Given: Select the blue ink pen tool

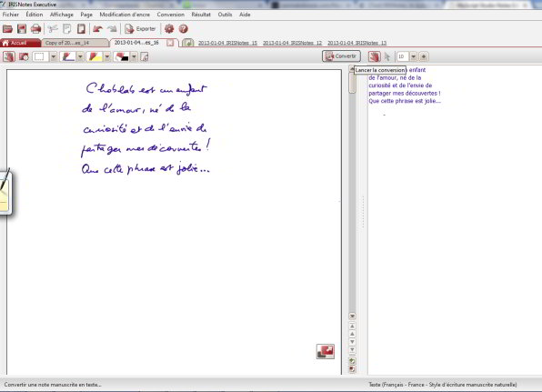Looking at the screenshot, I should (x=67, y=56).
